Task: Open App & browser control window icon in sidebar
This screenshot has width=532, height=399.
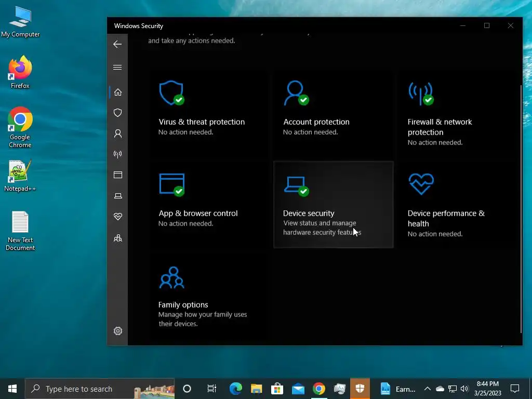Action: point(118,175)
